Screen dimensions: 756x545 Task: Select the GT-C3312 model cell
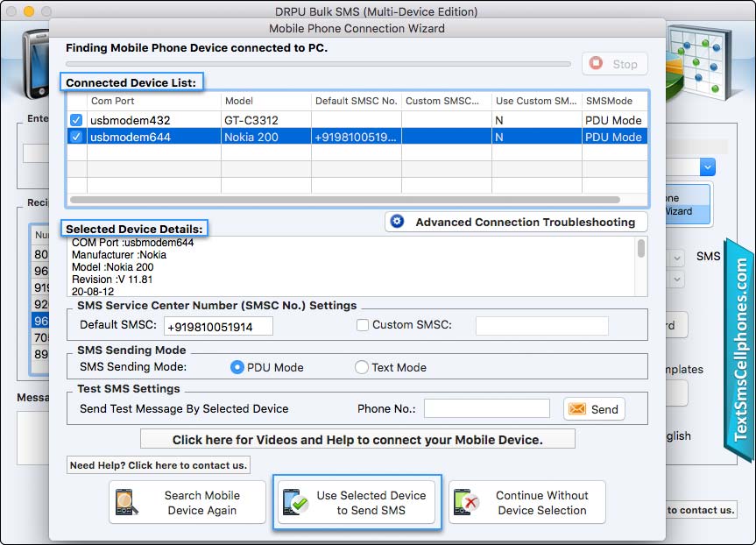point(266,120)
